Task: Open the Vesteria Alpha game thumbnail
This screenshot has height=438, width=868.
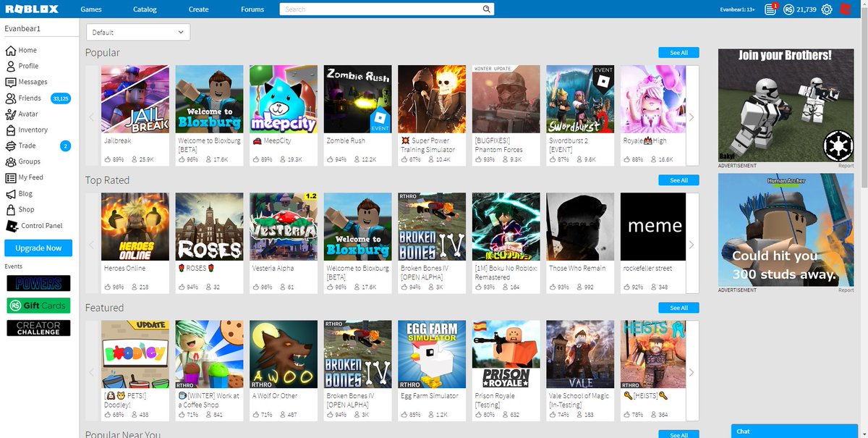Action: (284, 227)
